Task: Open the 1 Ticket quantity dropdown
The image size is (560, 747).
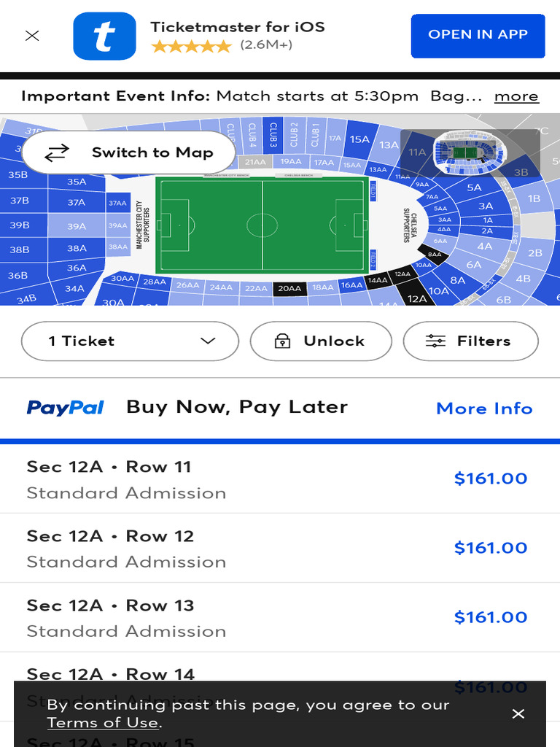Action: click(130, 341)
